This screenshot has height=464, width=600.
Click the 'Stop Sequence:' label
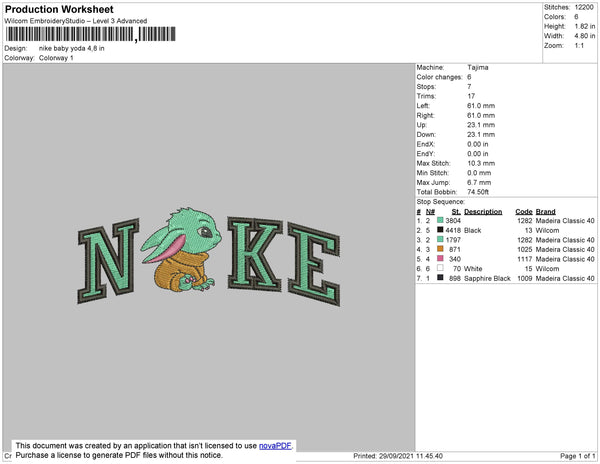pyautogui.click(x=440, y=202)
